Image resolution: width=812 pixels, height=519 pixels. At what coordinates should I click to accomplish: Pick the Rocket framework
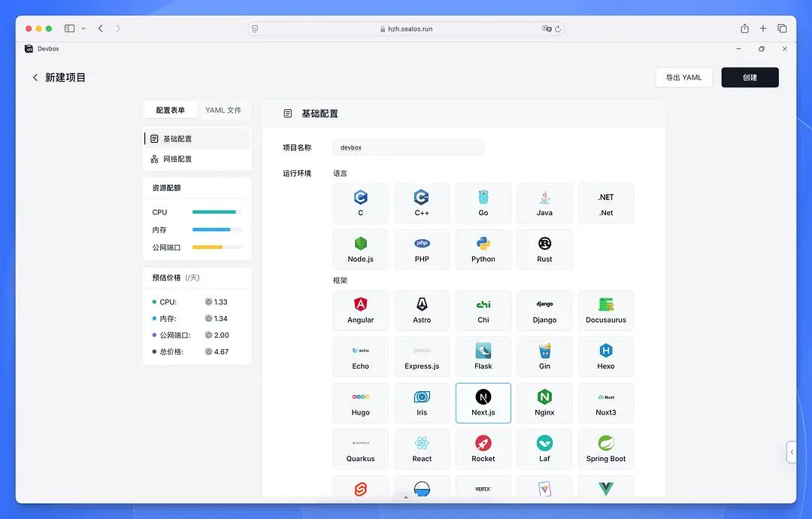pos(483,449)
